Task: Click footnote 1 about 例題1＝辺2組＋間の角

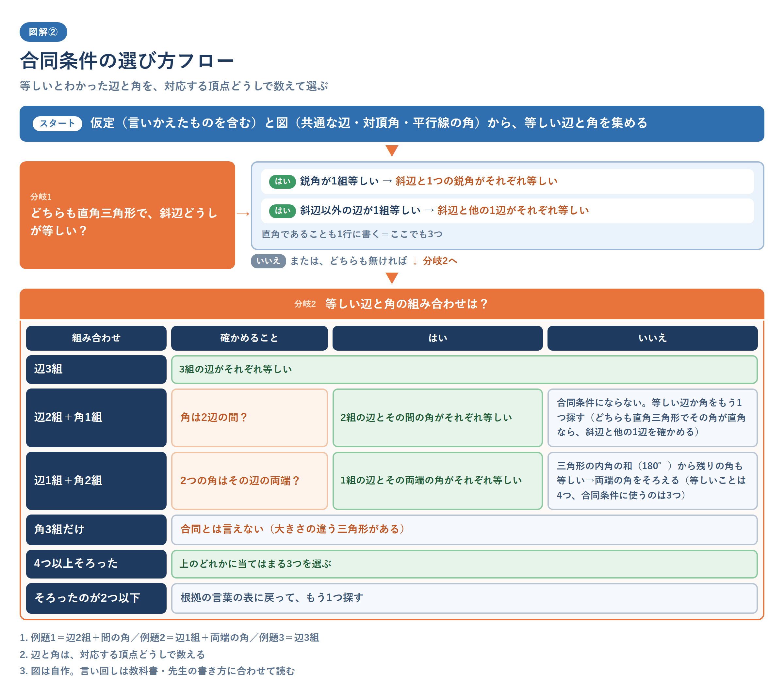Action: (x=170, y=637)
